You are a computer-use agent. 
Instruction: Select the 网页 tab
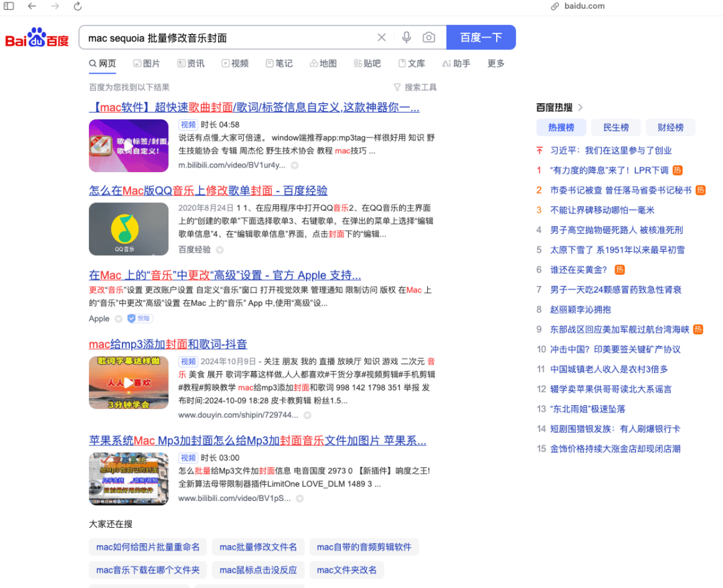(102, 64)
